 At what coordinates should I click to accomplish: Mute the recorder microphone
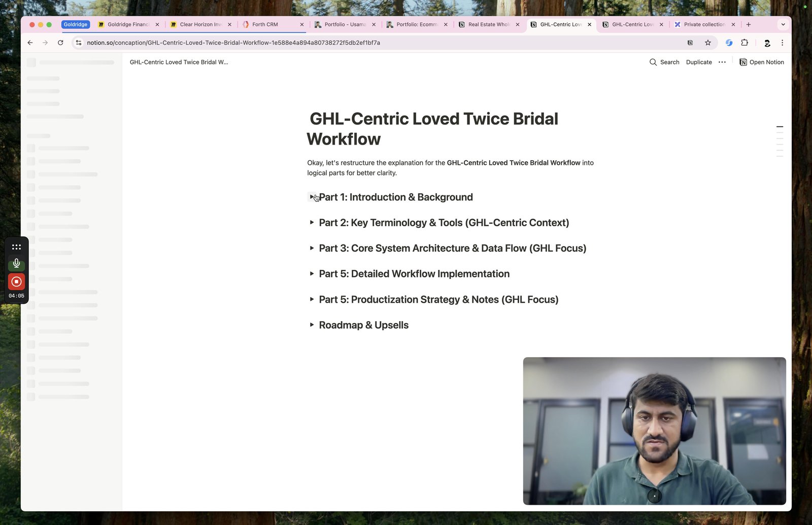16,263
